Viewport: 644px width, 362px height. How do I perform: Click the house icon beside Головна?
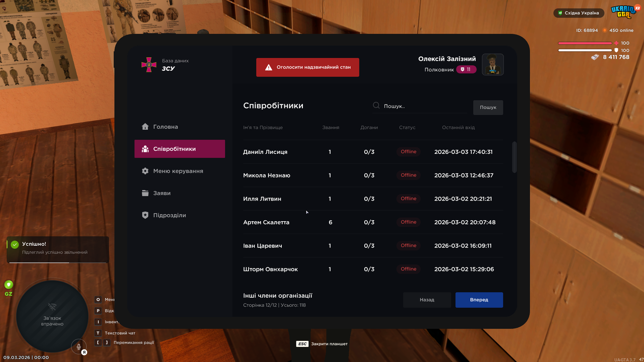pyautogui.click(x=145, y=127)
